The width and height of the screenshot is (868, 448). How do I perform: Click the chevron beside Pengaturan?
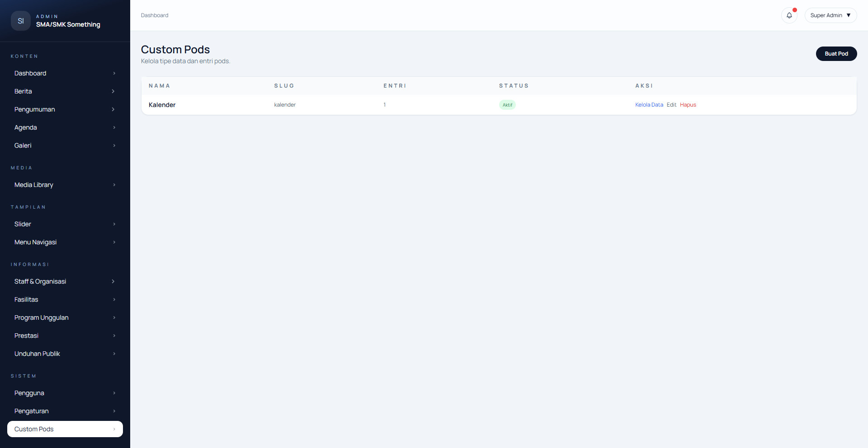[x=114, y=411]
